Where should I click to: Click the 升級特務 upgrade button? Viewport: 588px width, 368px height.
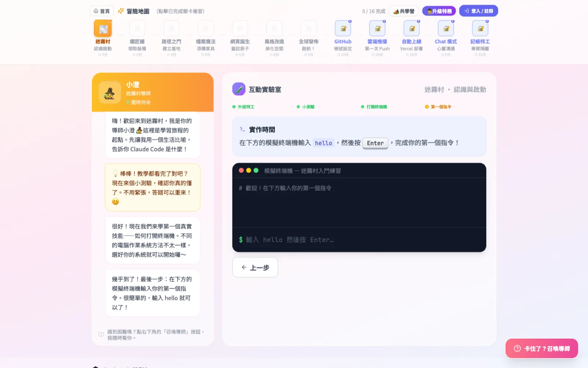click(439, 11)
